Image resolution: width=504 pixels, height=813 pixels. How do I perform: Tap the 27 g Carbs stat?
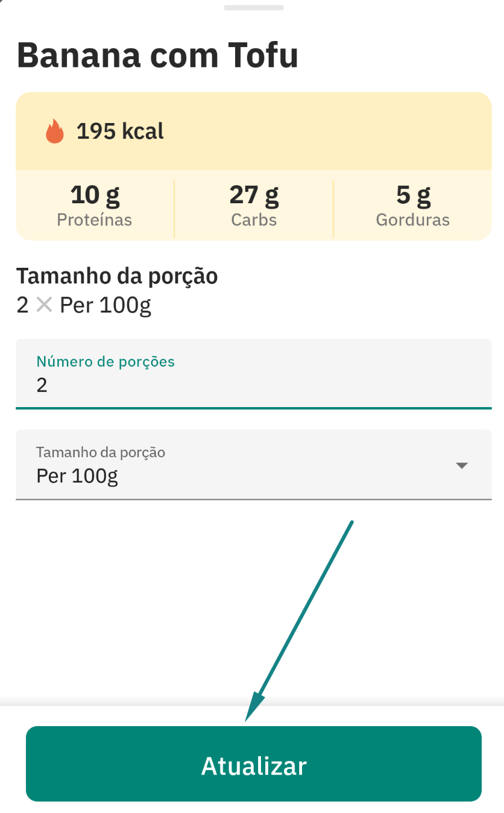click(x=254, y=195)
